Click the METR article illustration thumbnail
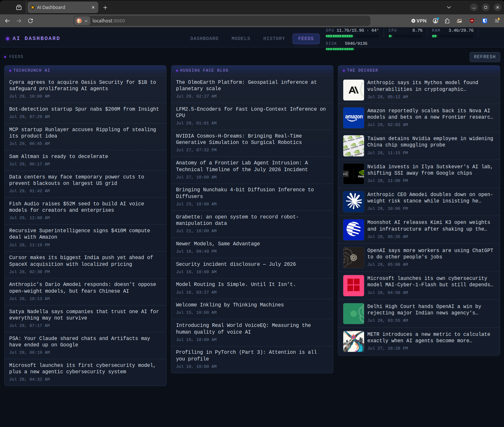 tap(354, 342)
